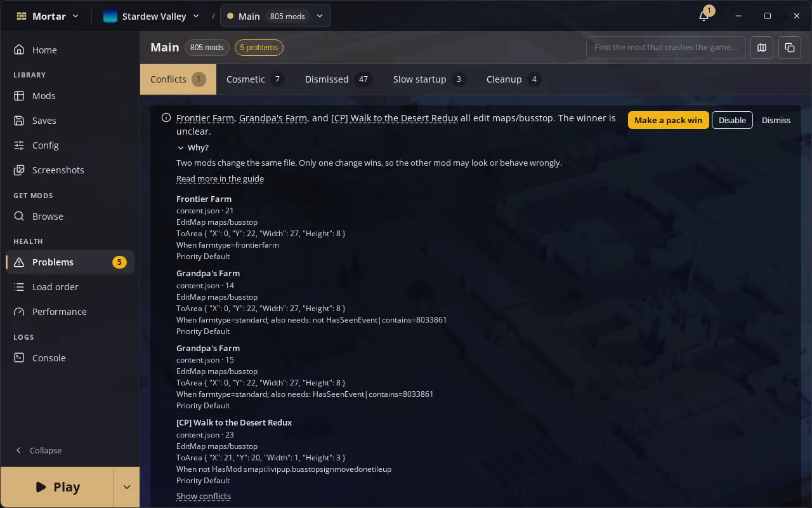
Task: Click the info icon beside the conflict message
Action: (166, 117)
